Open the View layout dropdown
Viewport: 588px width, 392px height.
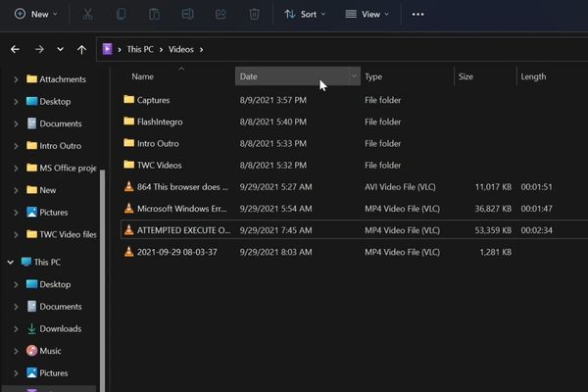[367, 15]
